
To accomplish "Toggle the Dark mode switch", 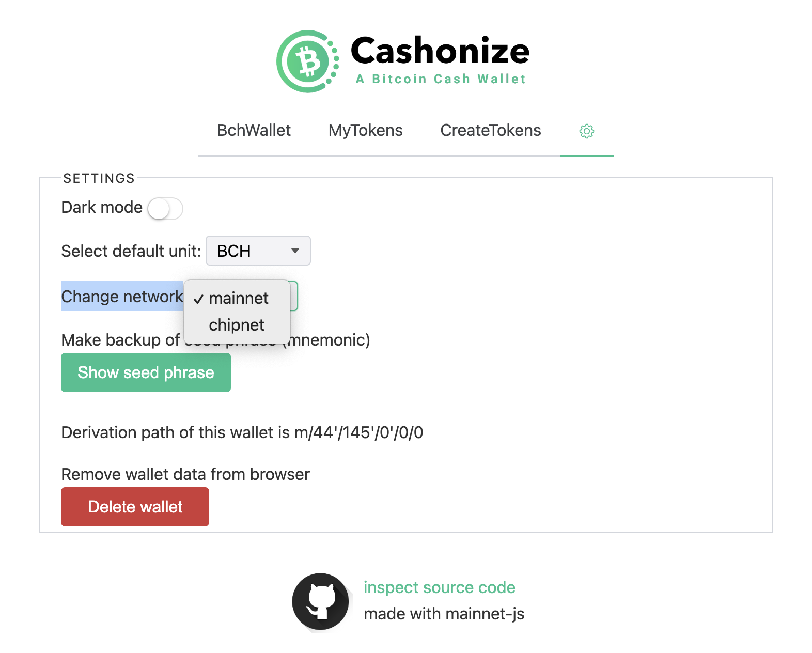I will (165, 209).
